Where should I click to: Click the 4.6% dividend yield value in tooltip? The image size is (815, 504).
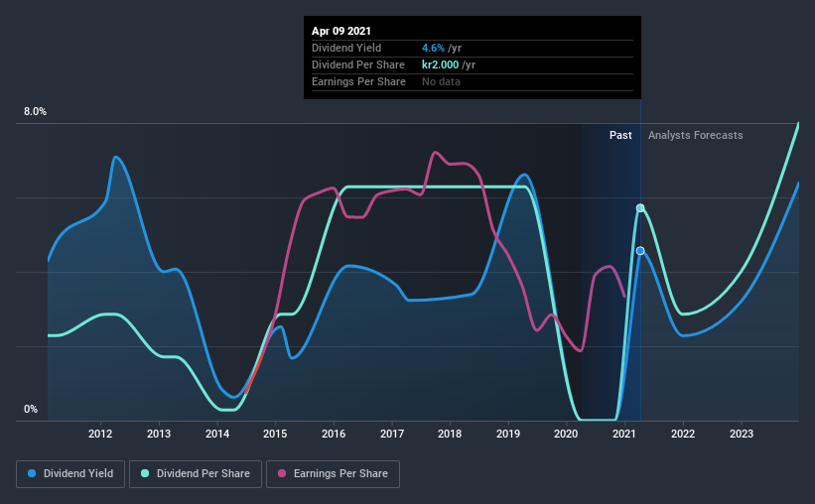433,48
